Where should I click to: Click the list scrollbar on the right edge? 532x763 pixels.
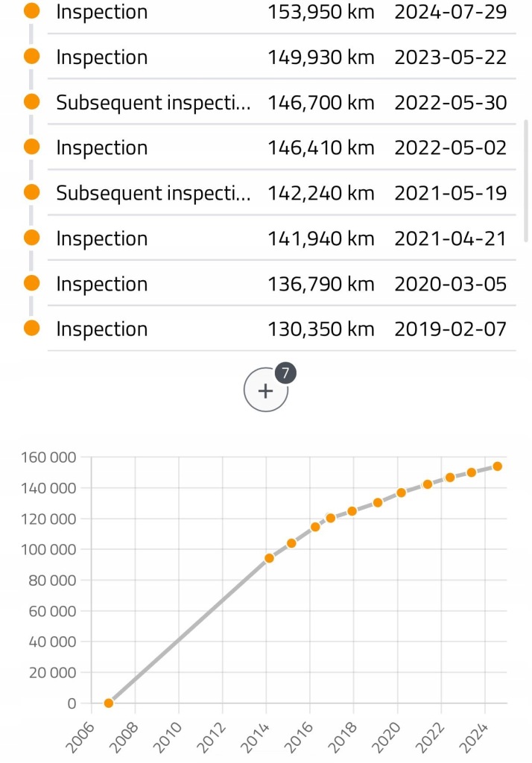(x=526, y=180)
